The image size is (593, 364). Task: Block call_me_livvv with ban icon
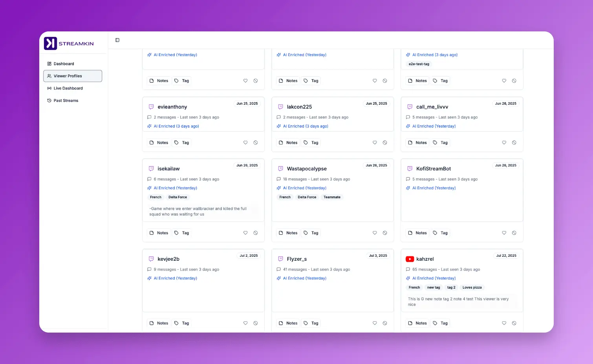click(514, 143)
